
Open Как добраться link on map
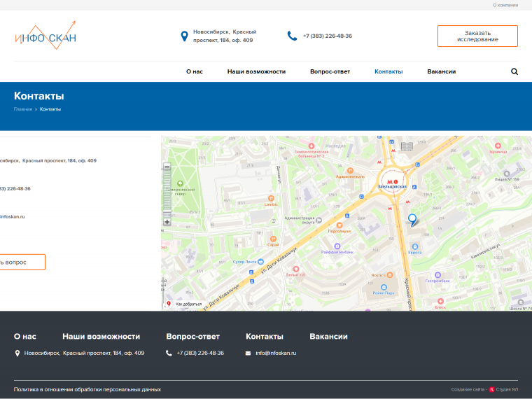click(185, 304)
